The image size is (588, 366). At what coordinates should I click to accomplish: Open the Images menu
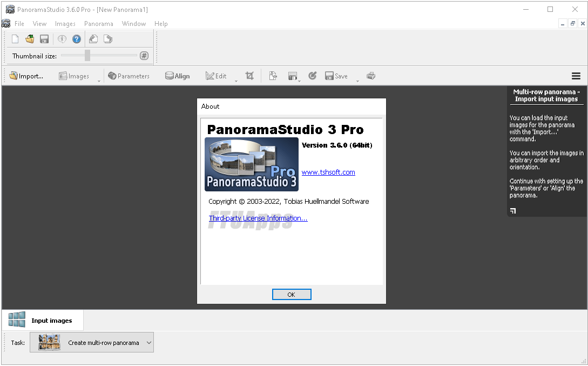coord(65,24)
